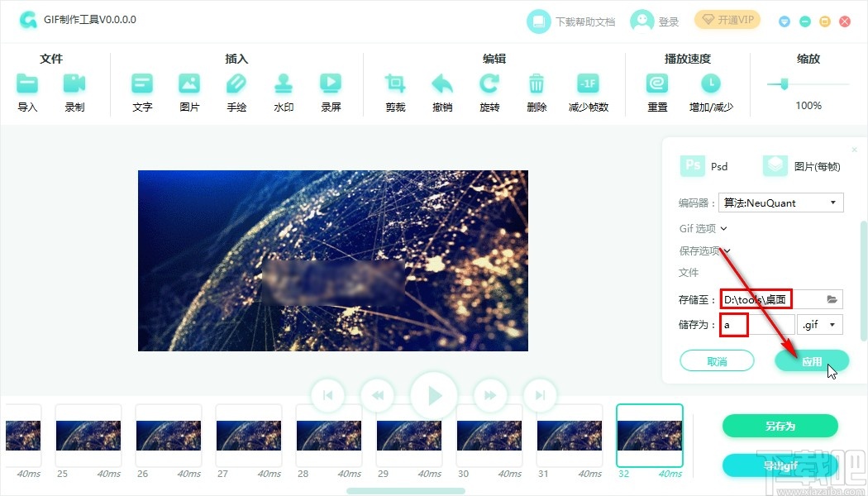
Task: Click the GIF制作工具 app logo
Action: coord(27,20)
